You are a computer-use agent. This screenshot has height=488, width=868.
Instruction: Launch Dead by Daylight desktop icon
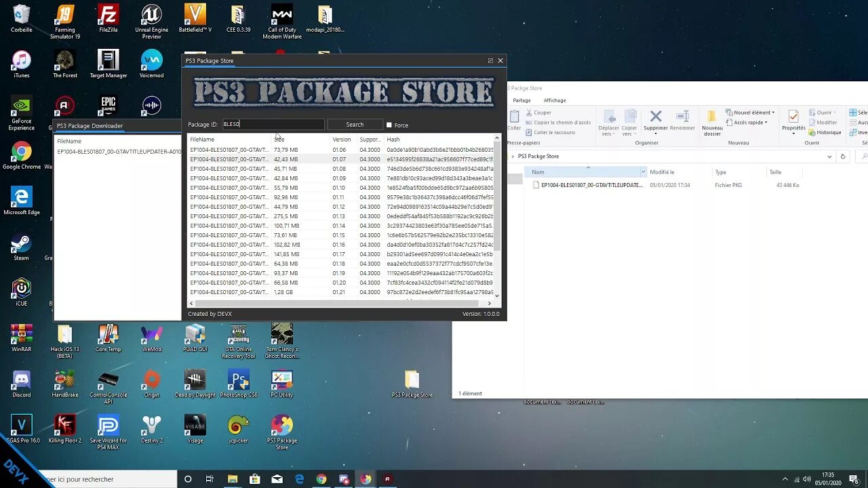click(195, 384)
